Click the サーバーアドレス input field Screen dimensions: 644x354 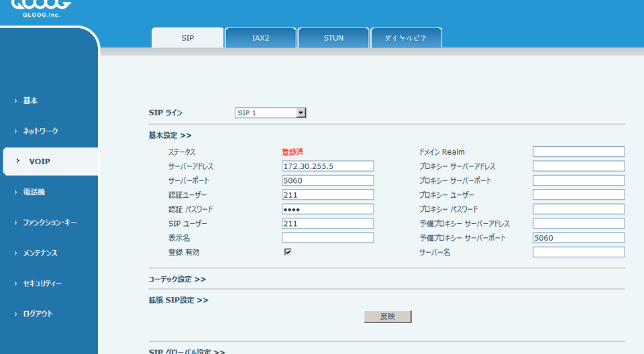coord(327,166)
